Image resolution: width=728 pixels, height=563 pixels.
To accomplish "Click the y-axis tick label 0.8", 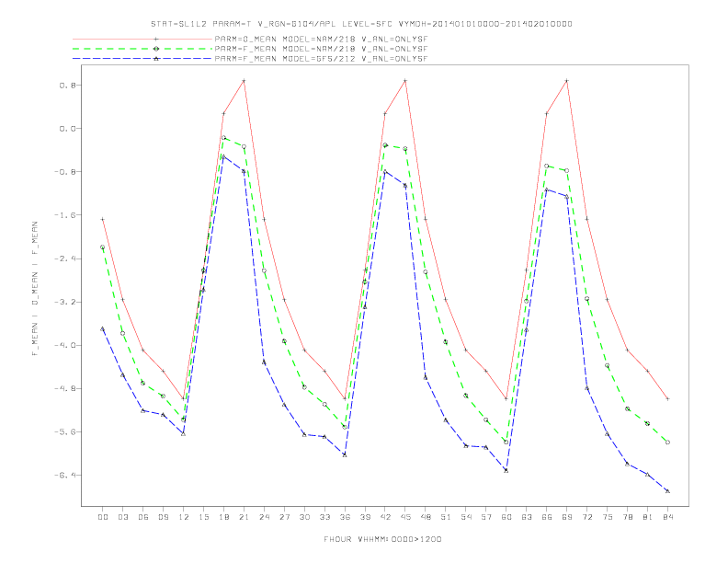I will (x=67, y=85).
